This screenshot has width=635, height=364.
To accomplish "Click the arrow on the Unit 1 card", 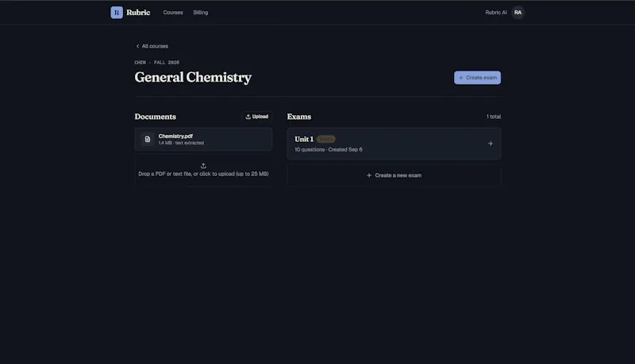I will click(x=490, y=144).
